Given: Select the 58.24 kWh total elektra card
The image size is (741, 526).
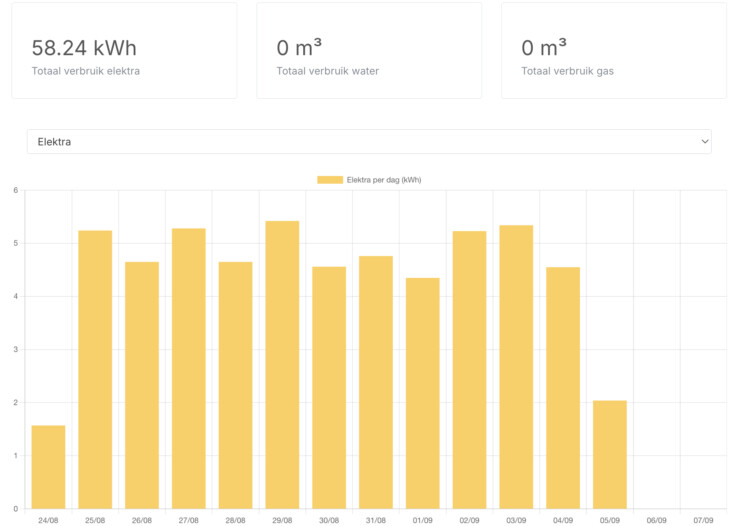Looking at the screenshot, I should (124, 51).
